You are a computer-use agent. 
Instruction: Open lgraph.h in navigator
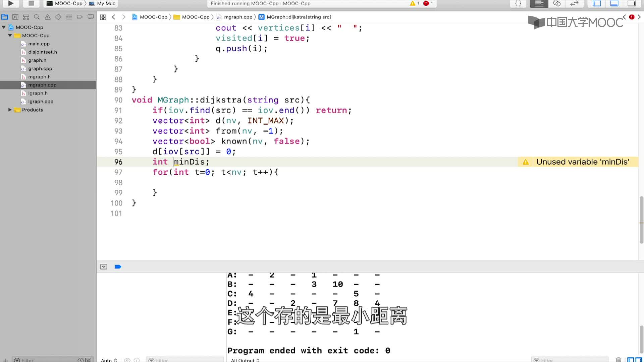pos(38,93)
